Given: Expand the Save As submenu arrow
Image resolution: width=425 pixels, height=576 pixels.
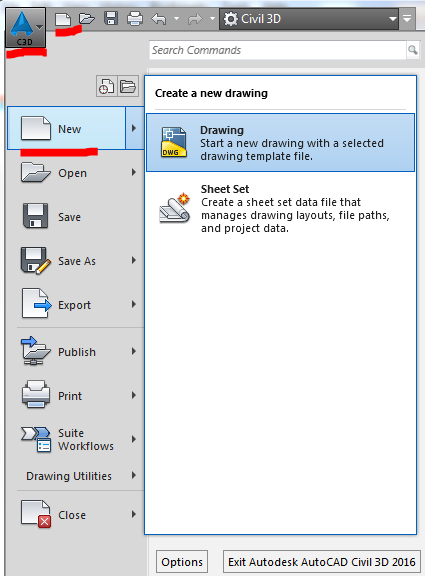Looking at the screenshot, I should (x=134, y=260).
